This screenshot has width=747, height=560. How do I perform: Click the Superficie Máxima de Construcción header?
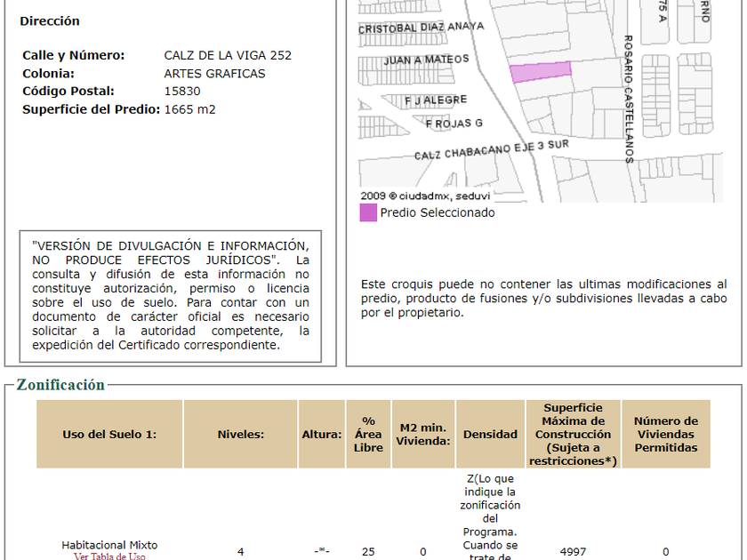573,435
